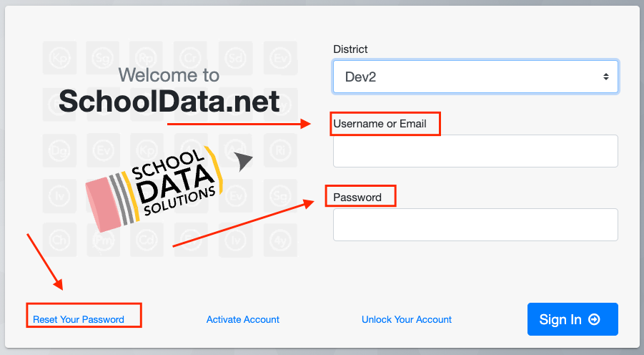Click the SchoolData.net heading text
This screenshot has height=355, width=644.
pos(169,101)
